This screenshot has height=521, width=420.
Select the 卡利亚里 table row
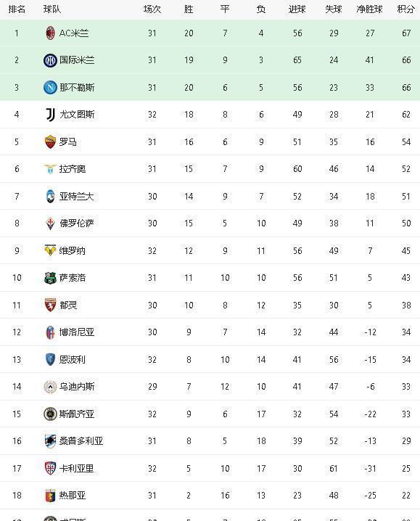(x=210, y=468)
